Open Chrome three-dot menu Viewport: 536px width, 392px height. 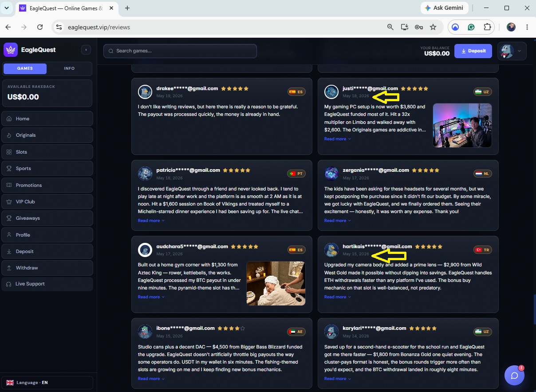click(527, 27)
